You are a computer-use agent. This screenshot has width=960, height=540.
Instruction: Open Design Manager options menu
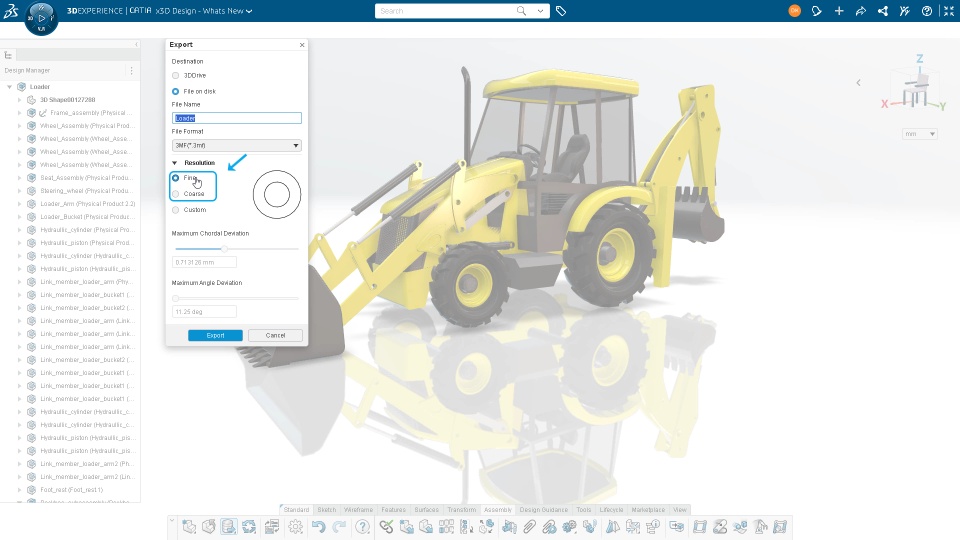[131, 70]
